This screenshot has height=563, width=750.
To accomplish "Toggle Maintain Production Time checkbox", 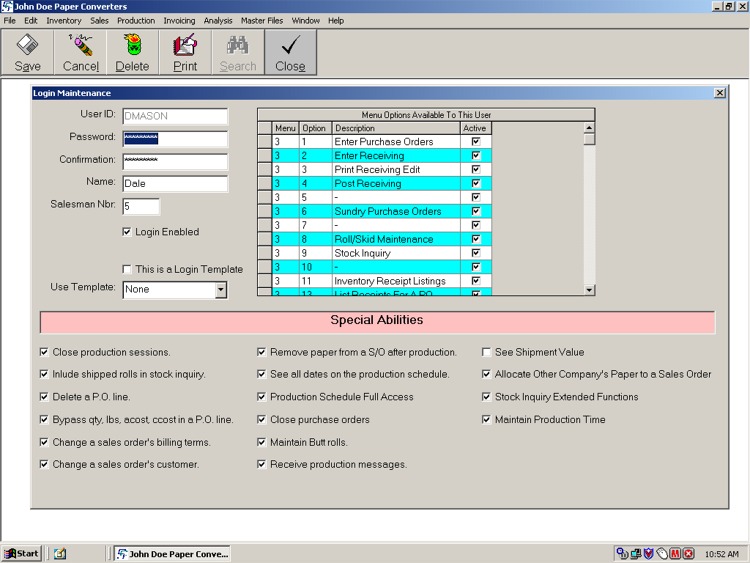I will (486, 419).
